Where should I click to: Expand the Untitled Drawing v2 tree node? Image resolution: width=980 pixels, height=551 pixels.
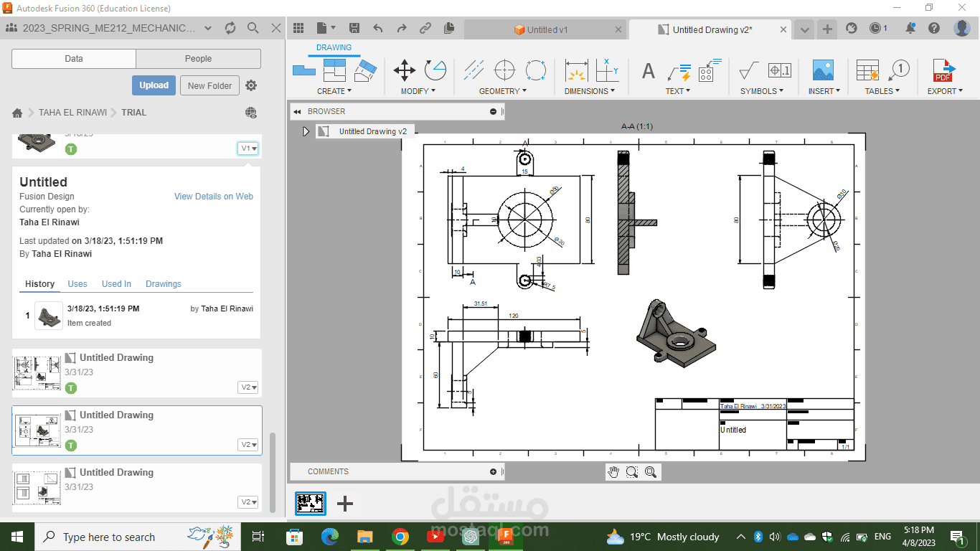click(x=306, y=131)
